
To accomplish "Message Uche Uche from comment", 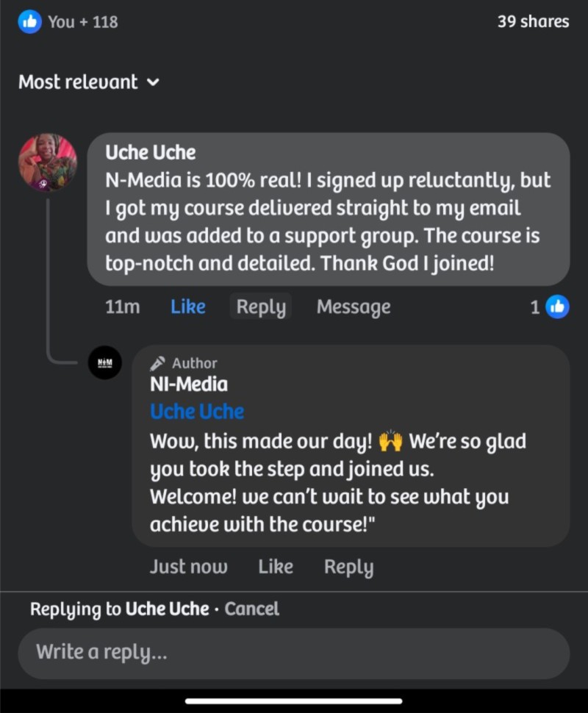I will click(354, 307).
